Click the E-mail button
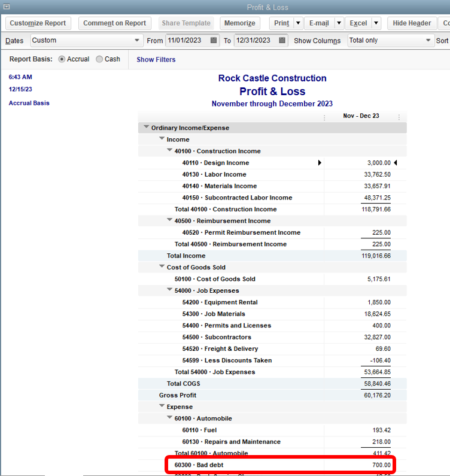 (319, 23)
